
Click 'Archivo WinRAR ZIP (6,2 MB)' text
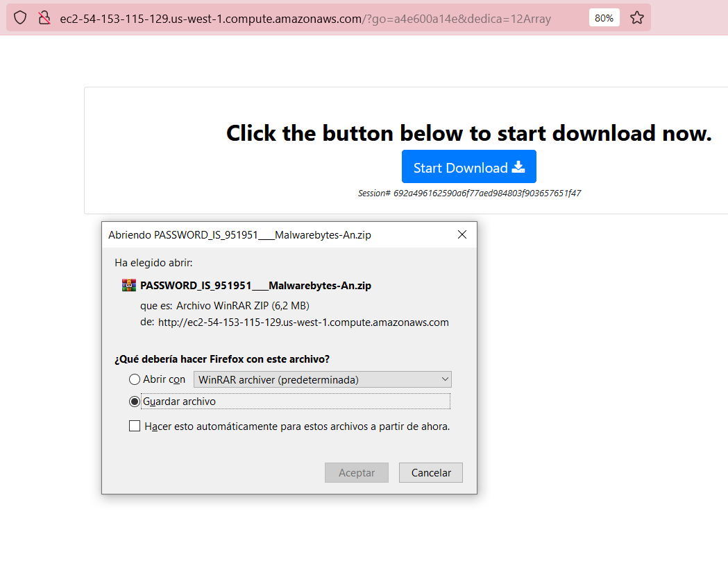pyautogui.click(x=242, y=306)
